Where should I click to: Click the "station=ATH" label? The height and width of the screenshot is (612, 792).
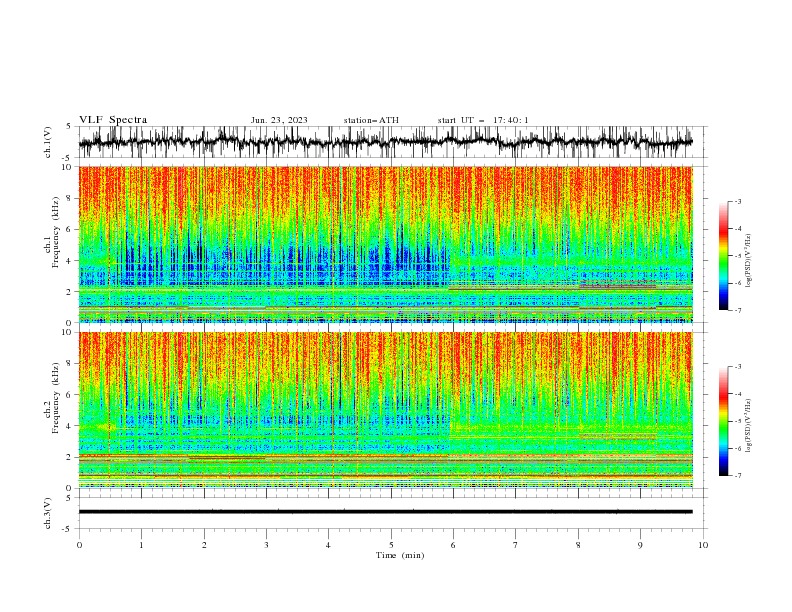pyautogui.click(x=371, y=120)
